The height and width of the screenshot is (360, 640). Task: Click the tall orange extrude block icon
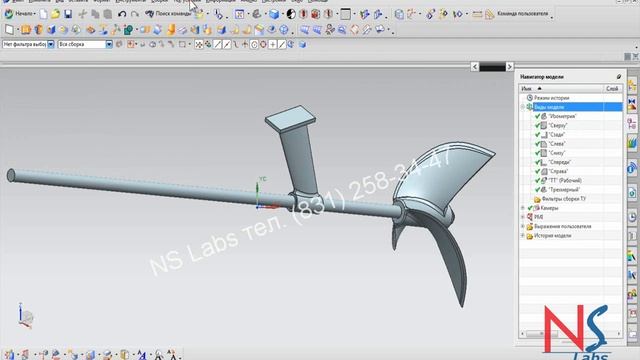[171, 30]
